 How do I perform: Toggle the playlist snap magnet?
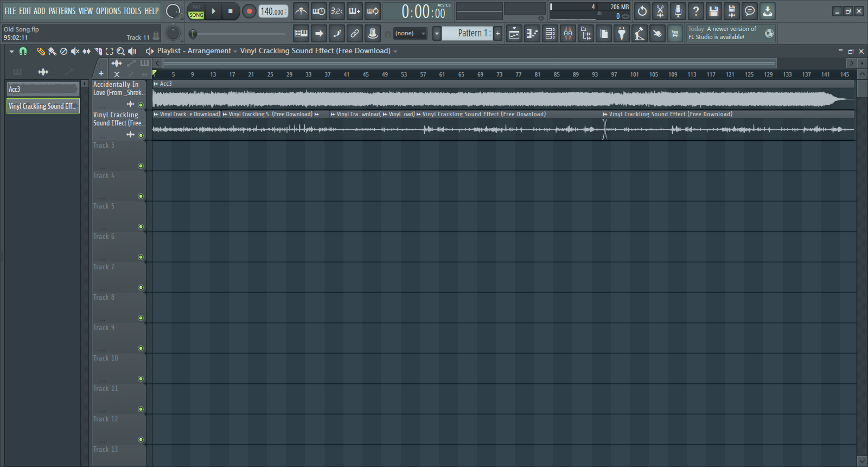tap(23, 51)
